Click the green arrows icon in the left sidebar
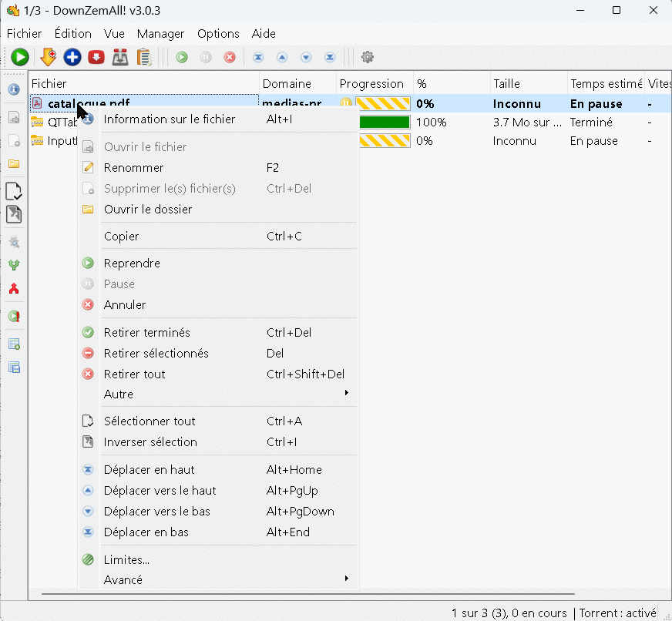 [x=14, y=265]
